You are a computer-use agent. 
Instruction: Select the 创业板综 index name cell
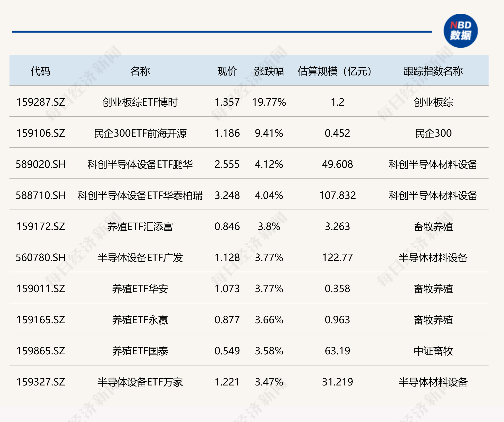tap(433, 102)
